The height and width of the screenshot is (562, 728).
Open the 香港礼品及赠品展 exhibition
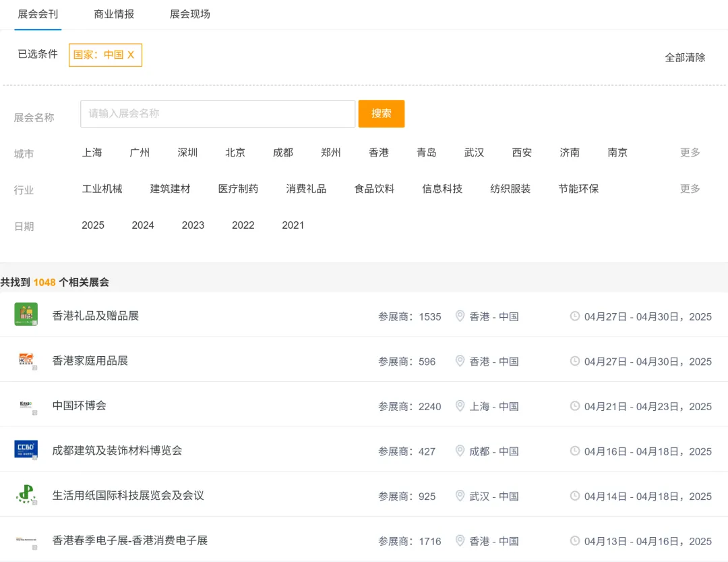click(95, 316)
